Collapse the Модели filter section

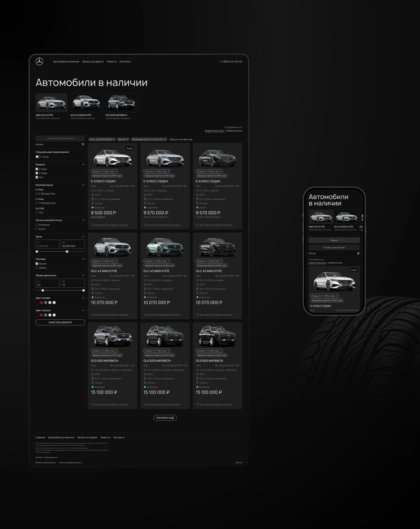pos(83,165)
